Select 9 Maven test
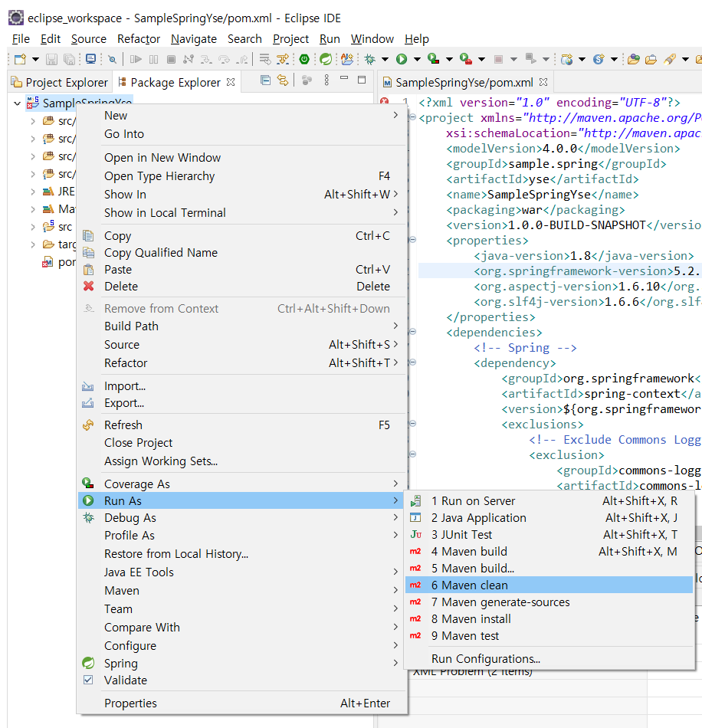 pyautogui.click(x=549, y=635)
